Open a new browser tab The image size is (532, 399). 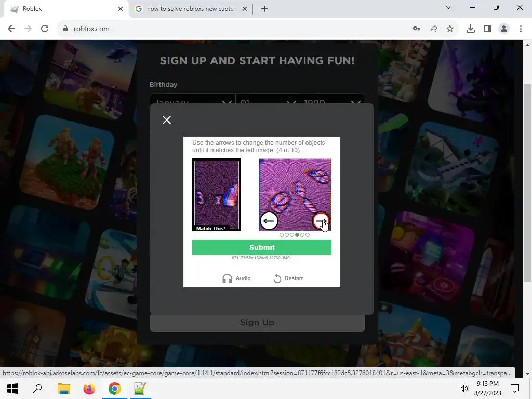(264, 9)
